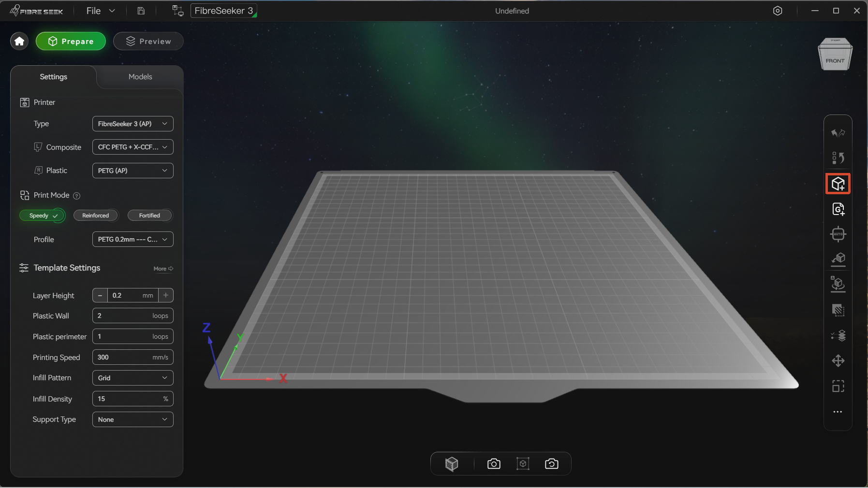The height and width of the screenshot is (488, 868).
Task: Open the Support Type dropdown
Action: [x=132, y=419]
